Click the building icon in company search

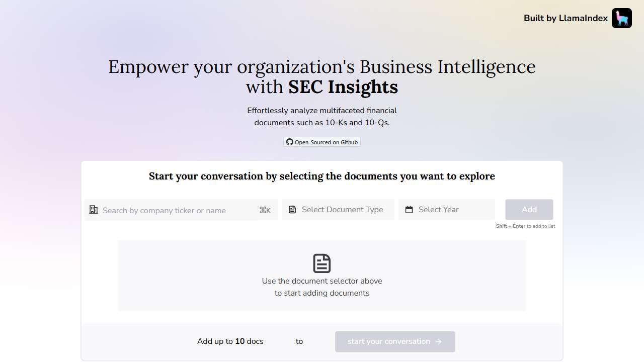click(x=94, y=210)
